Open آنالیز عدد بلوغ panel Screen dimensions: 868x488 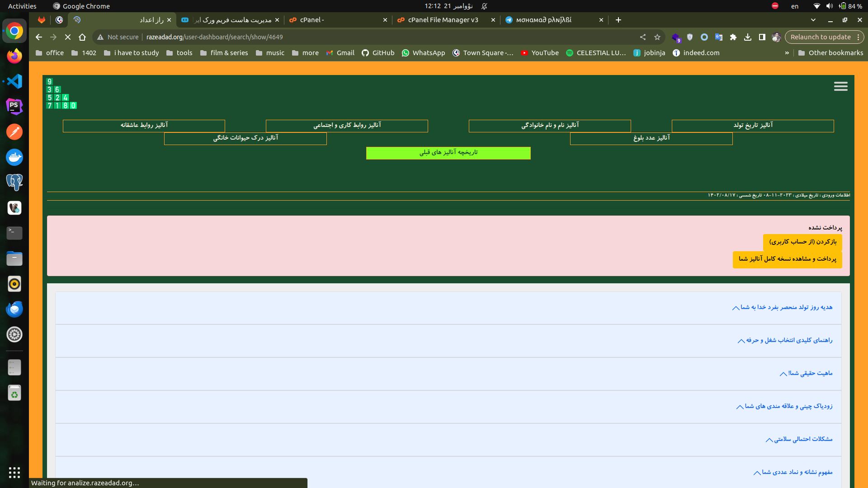(x=651, y=138)
